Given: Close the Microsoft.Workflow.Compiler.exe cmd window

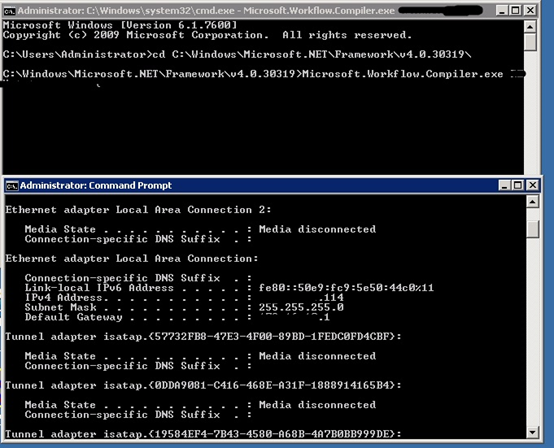Looking at the screenshot, I should tap(530, 11).
